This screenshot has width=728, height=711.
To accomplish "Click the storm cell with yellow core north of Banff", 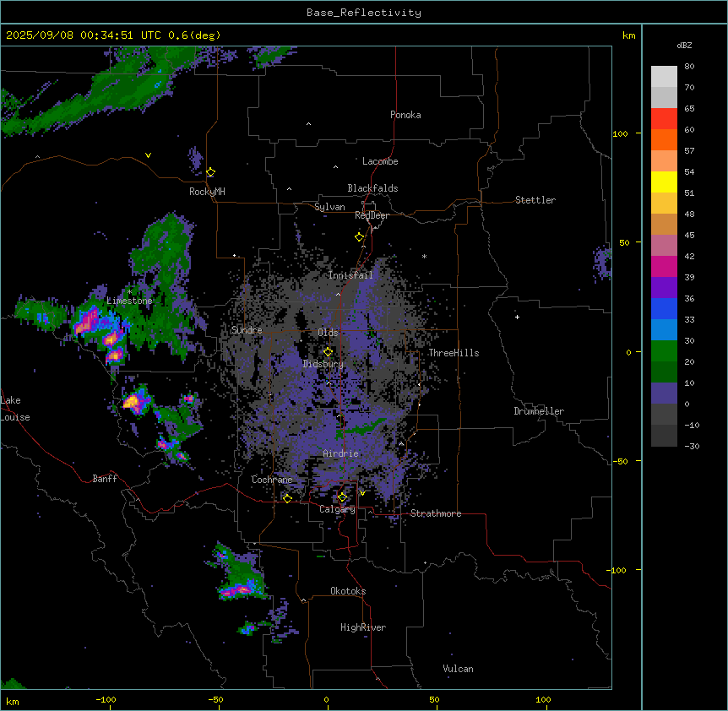I will [x=135, y=401].
